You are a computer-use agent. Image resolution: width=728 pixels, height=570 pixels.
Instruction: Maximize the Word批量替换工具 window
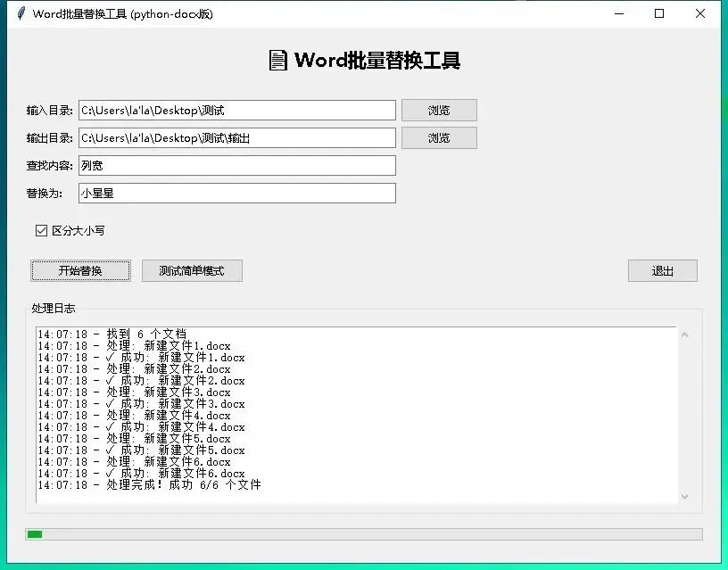click(658, 13)
